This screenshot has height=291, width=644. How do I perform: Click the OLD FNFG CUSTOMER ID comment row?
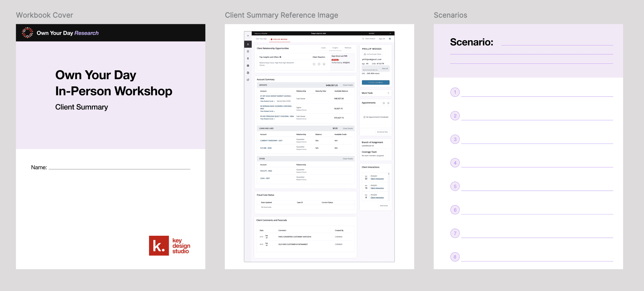pyautogui.click(x=305, y=244)
